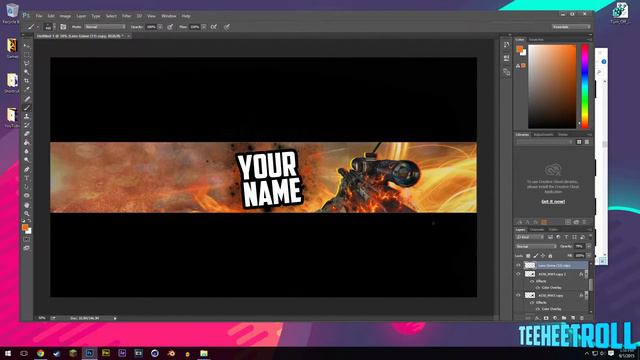
Task: Select the Paint Bucket tool
Action: point(27,142)
